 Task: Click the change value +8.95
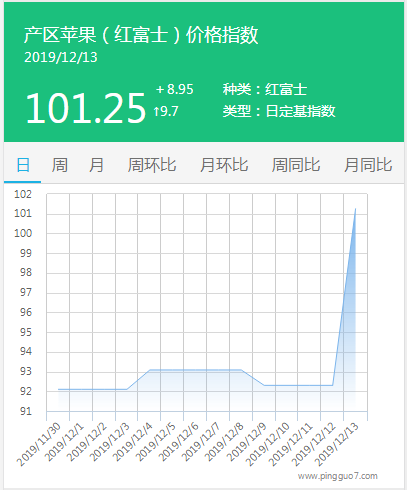tap(174, 89)
